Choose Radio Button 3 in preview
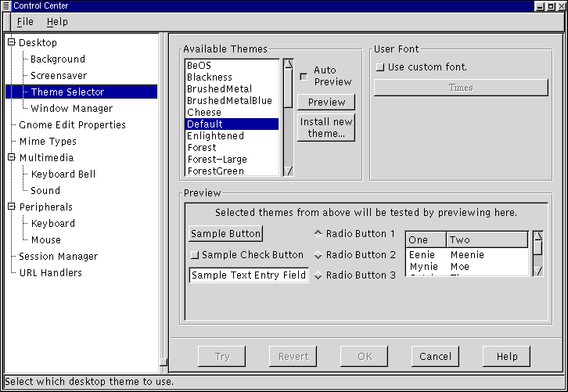This screenshot has height=392, width=568. pos(318,275)
